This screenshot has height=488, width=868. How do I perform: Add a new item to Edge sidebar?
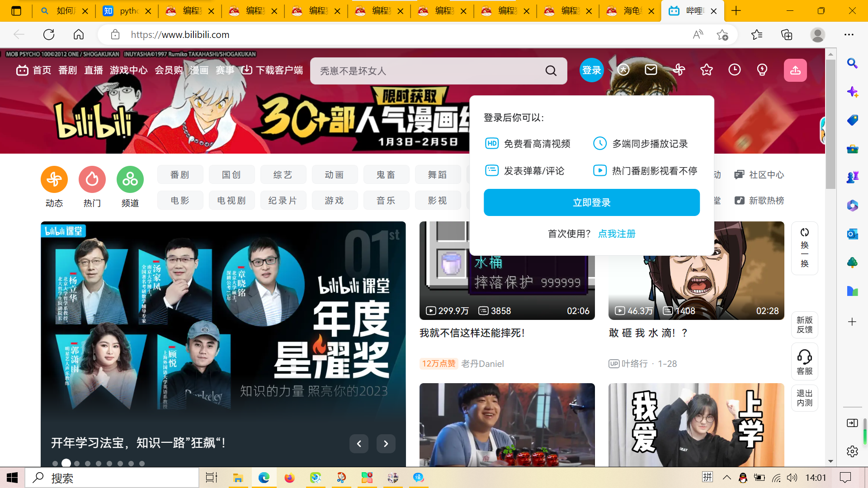(852, 322)
